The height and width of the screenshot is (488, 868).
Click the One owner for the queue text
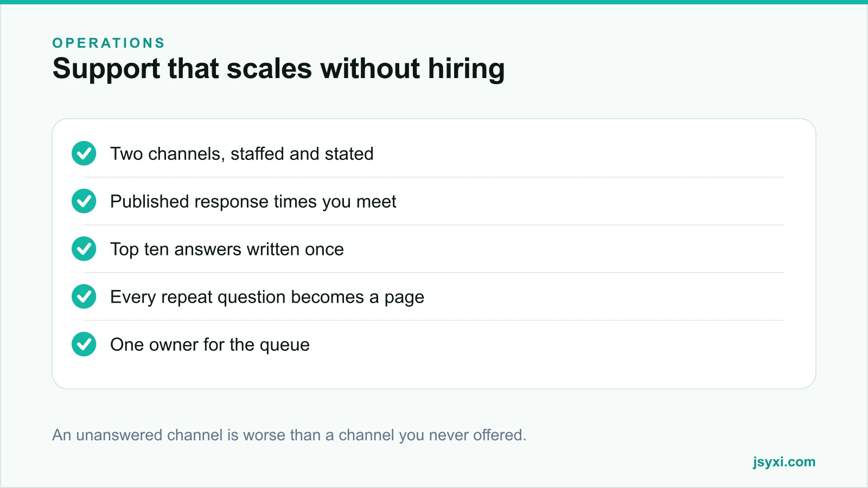[x=210, y=345]
